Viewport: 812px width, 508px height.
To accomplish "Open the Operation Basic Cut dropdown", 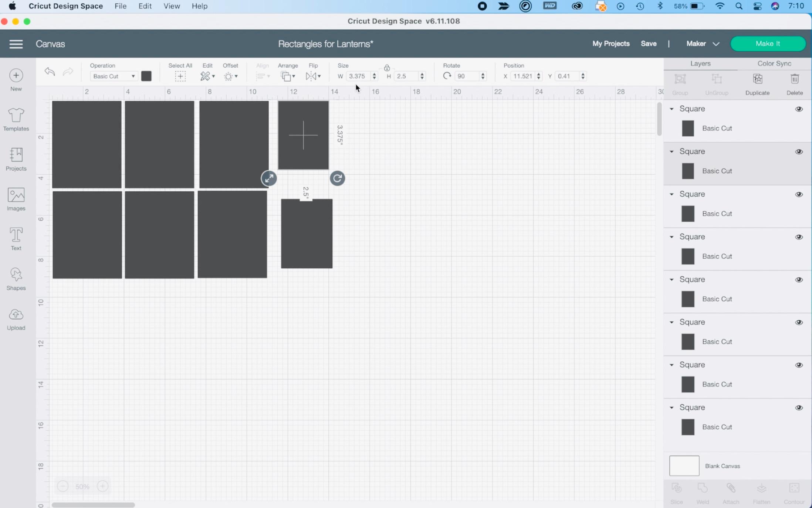I will [x=114, y=76].
